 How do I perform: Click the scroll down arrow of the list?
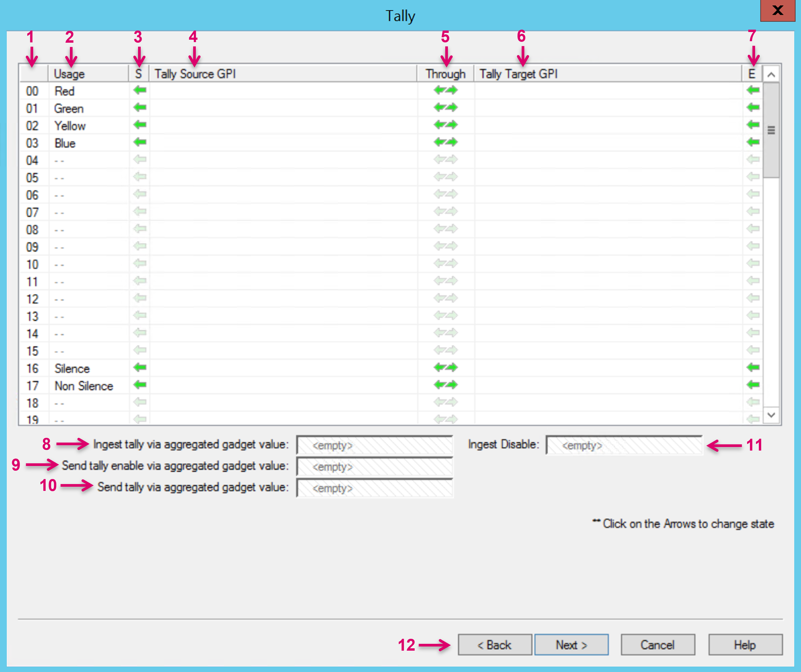pos(771,415)
